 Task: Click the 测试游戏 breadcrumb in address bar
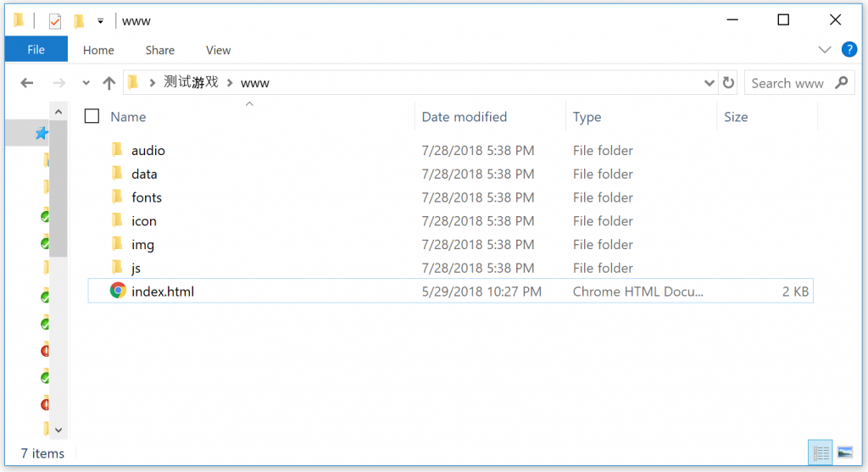[191, 83]
